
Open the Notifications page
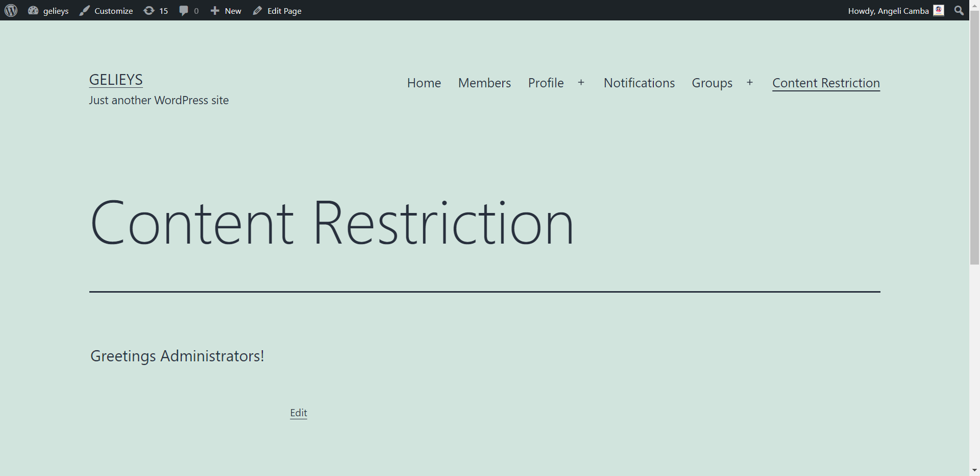639,83
